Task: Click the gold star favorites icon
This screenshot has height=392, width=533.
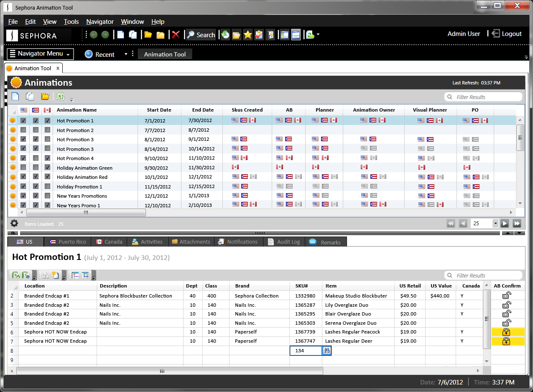Action: (248, 35)
